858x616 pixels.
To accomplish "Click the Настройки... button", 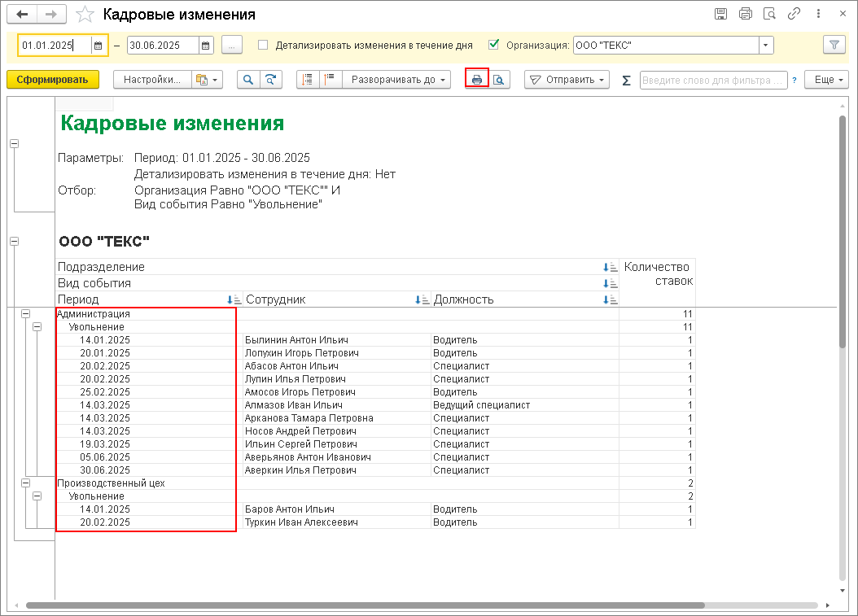I will (x=152, y=80).
